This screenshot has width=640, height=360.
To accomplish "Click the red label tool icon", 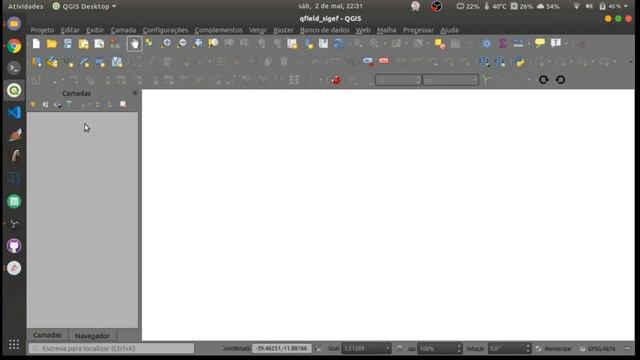I will pyautogui.click(x=384, y=61).
